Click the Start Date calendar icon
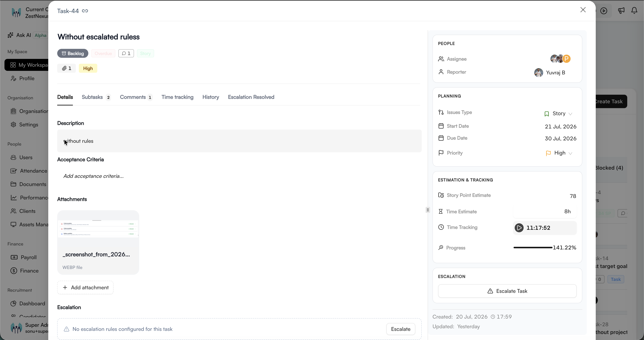The width and height of the screenshot is (644, 340). coord(441,126)
